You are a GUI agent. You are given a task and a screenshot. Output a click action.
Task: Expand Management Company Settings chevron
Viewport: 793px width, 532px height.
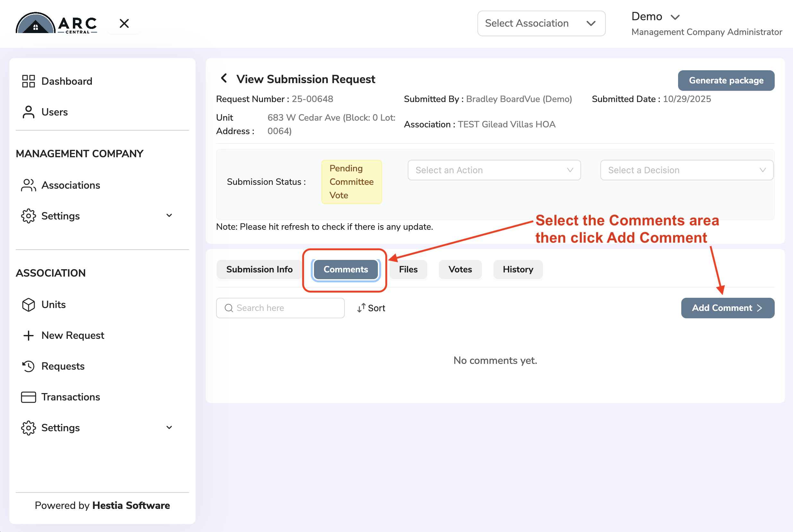pos(169,215)
